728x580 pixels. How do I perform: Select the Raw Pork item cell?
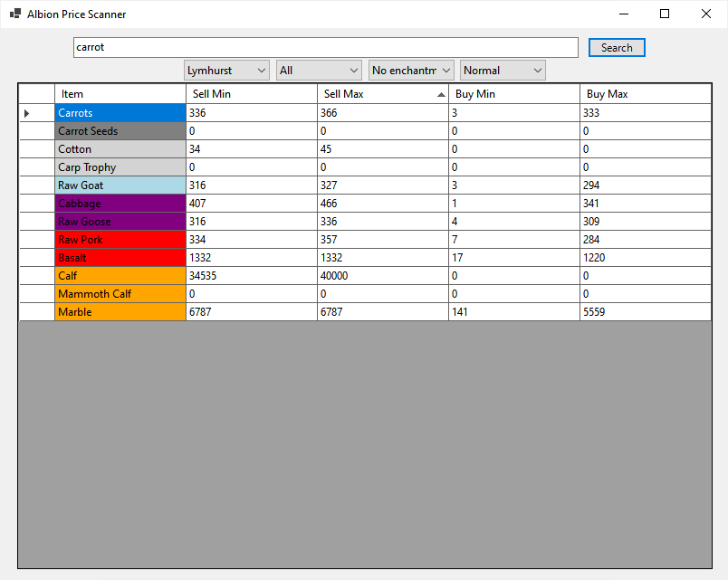120,240
